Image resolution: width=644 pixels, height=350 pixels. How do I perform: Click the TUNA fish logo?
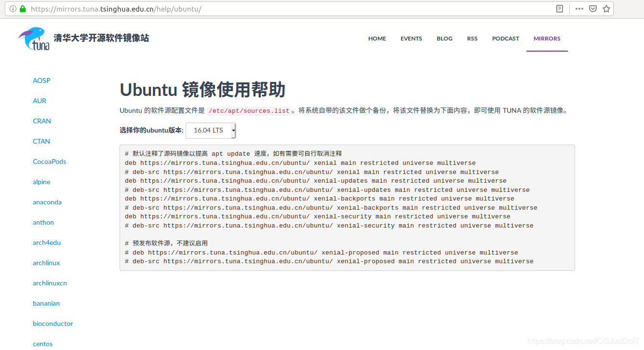[x=34, y=39]
